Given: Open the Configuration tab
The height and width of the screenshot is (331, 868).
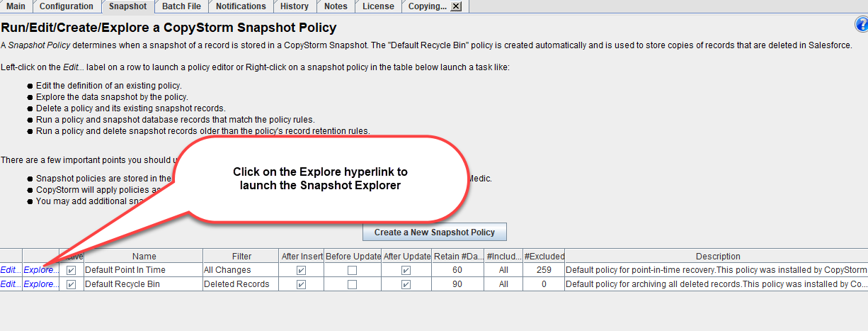Looking at the screenshot, I should 67,6.
